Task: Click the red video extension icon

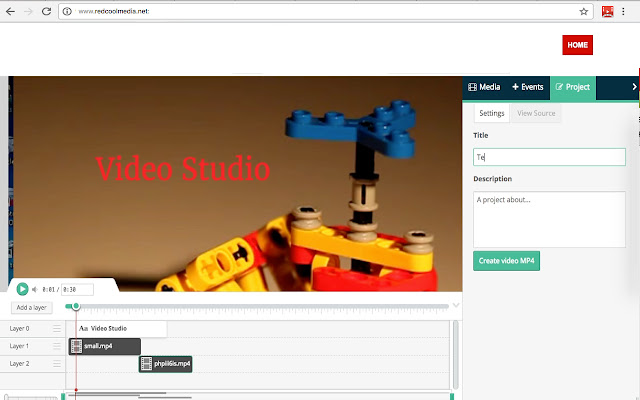Action: (x=606, y=12)
